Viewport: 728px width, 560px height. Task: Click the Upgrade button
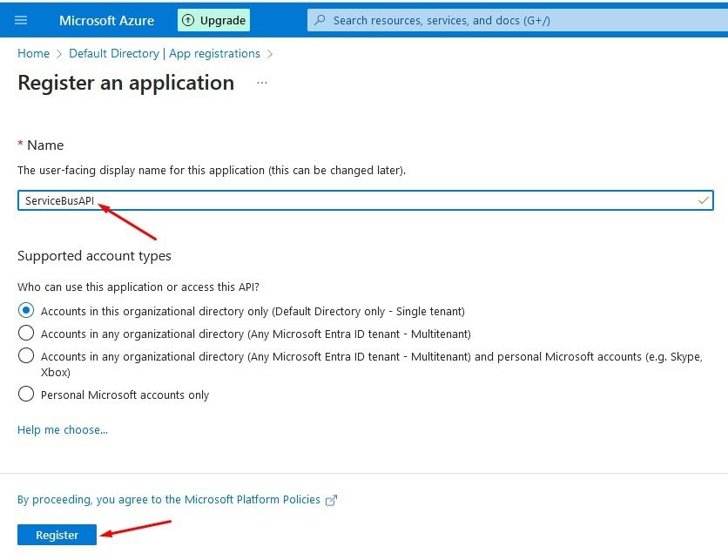point(213,20)
